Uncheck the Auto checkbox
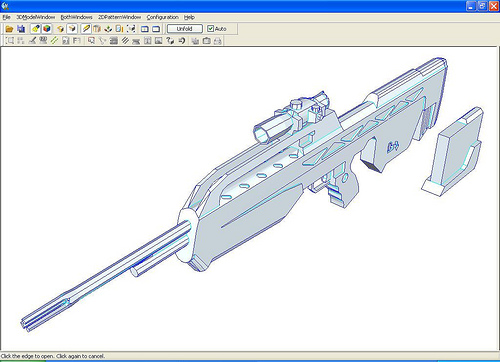 (x=210, y=29)
